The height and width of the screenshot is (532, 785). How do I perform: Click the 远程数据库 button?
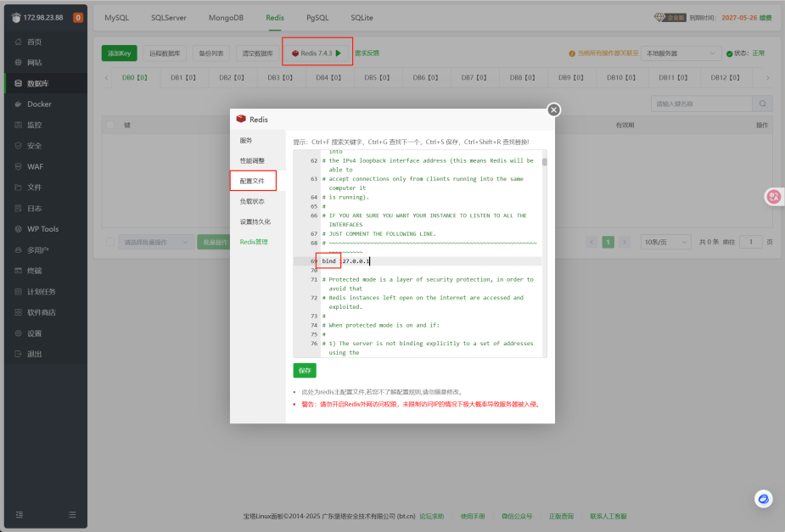[x=165, y=53]
